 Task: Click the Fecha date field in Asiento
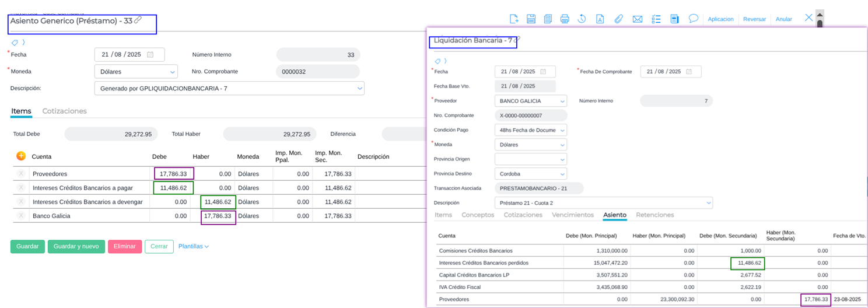(129, 55)
